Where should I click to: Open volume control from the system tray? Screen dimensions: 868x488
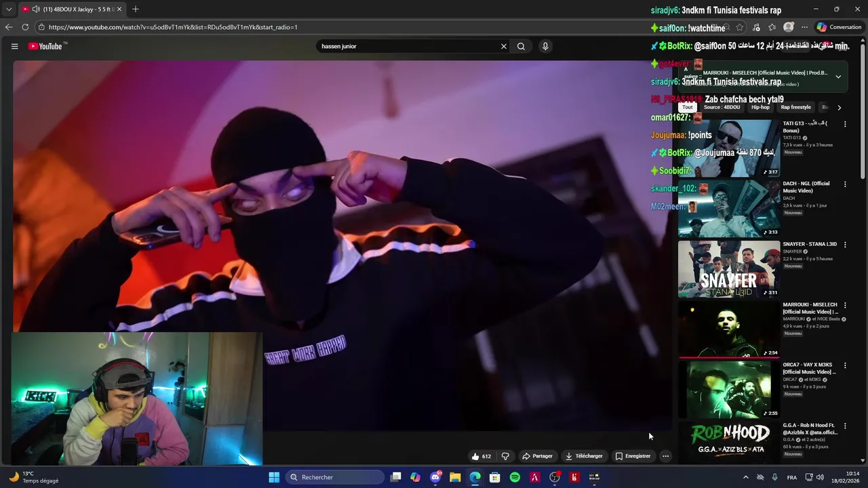tap(820, 477)
